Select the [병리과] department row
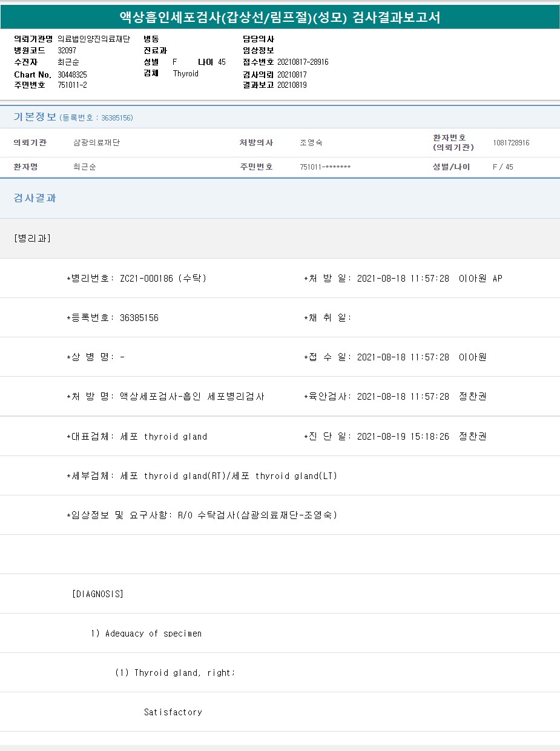This screenshot has width=560, height=751. pyautogui.click(x=32, y=238)
